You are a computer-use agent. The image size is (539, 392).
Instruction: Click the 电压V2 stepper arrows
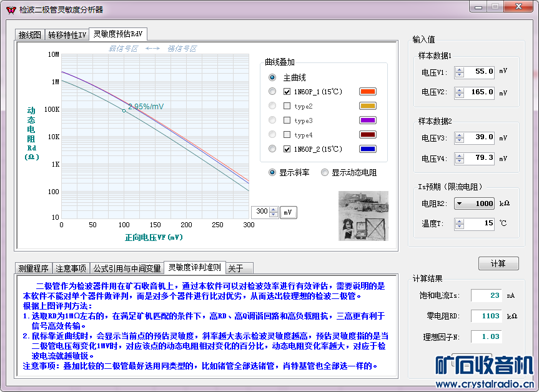(x=459, y=93)
